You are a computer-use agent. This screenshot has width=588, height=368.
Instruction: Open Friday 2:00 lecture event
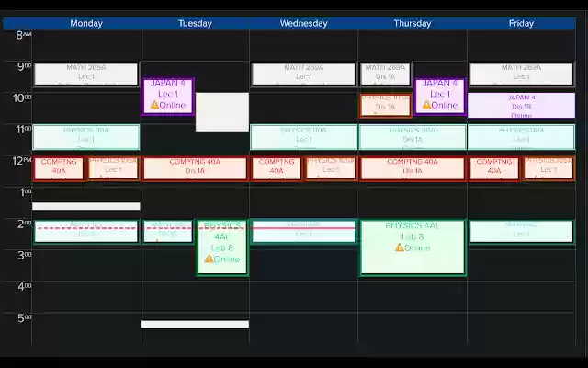(521, 232)
